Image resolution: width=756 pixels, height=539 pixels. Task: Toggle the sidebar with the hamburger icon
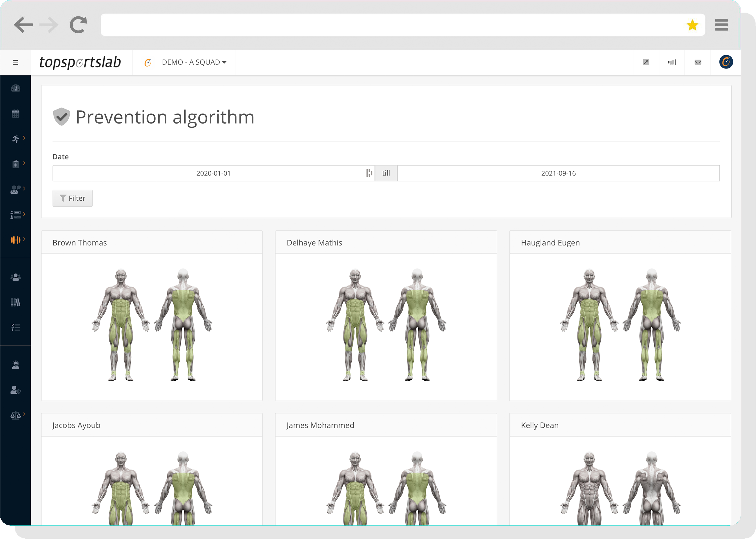pos(15,62)
